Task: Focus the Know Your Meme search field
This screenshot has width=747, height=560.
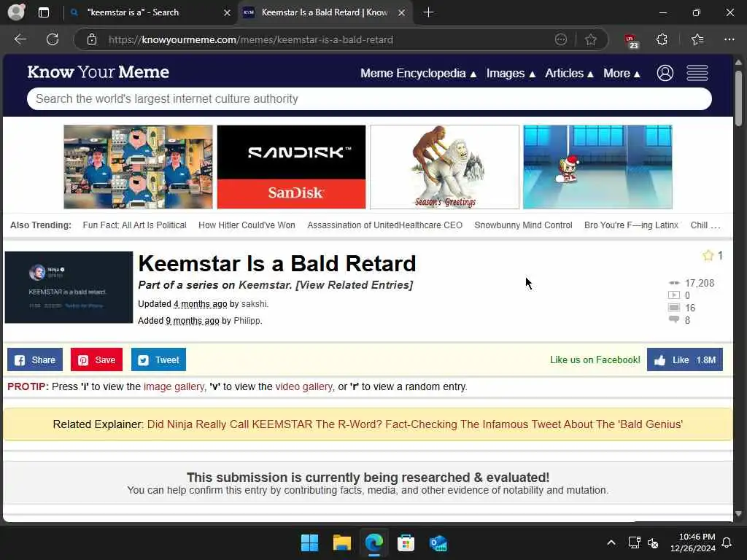Action: pos(369,98)
